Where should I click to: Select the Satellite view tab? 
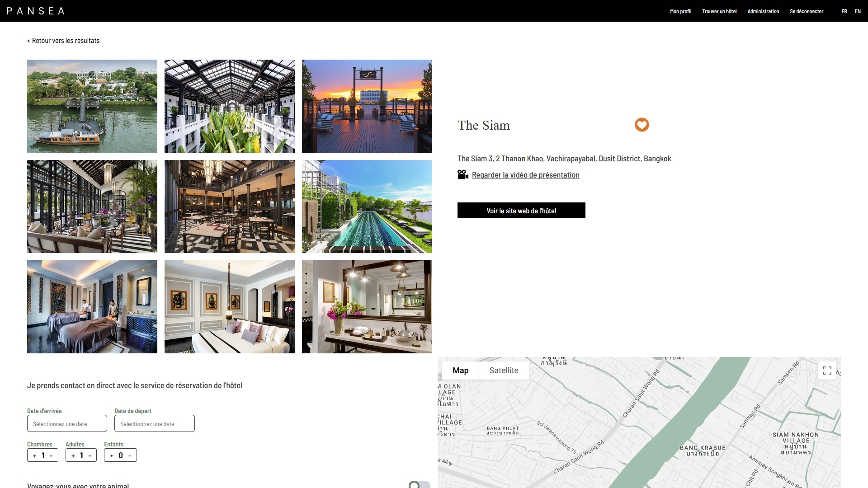pos(504,371)
